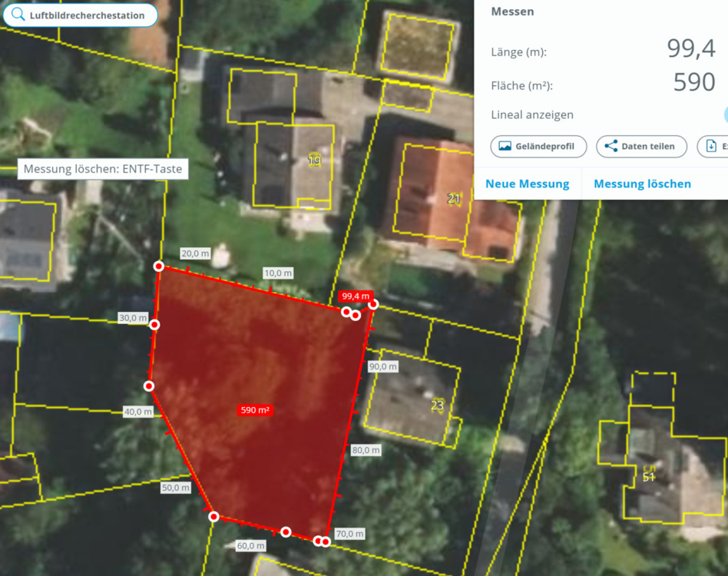Select building number 23 on the map
Screen dimensions: 728x576
[x=437, y=406]
